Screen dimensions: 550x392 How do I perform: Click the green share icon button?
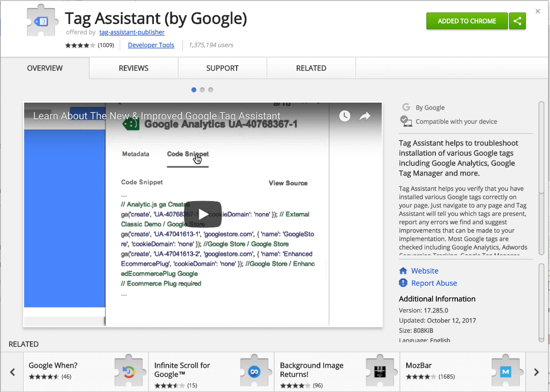pos(517,21)
